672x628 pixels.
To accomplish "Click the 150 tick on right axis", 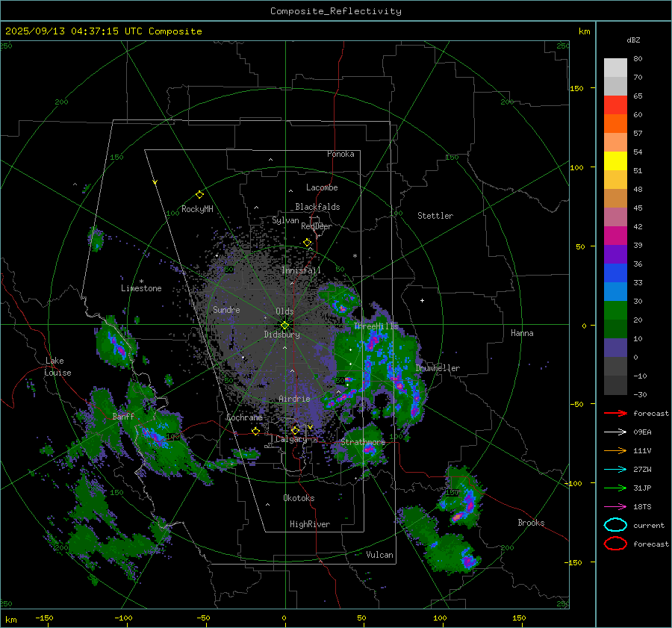I will [x=576, y=88].
